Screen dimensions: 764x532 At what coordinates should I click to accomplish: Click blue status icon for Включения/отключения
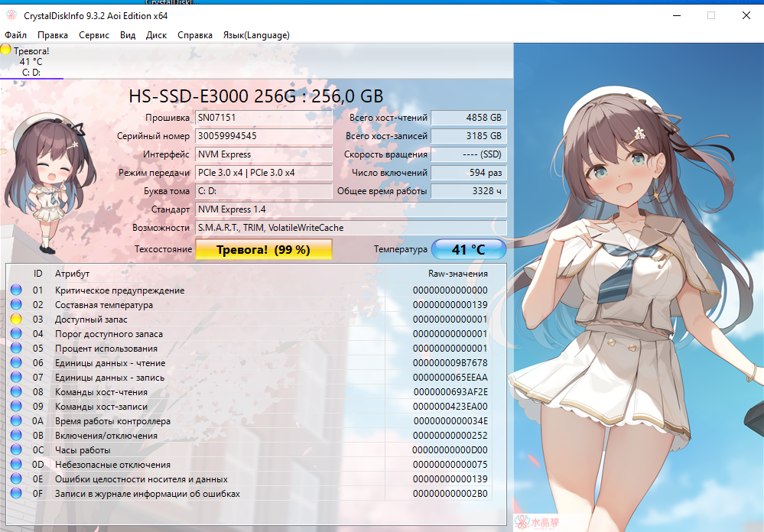click(16, 436)
